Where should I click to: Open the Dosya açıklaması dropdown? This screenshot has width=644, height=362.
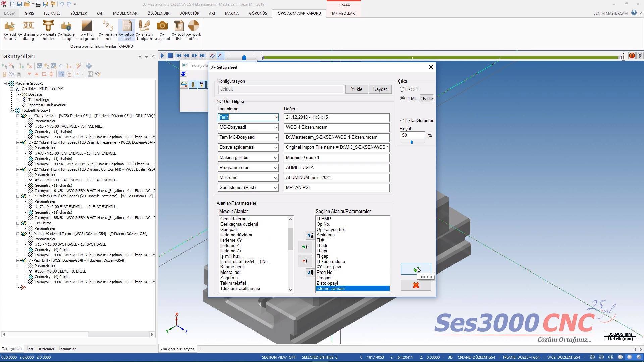[x=275, y=147]
